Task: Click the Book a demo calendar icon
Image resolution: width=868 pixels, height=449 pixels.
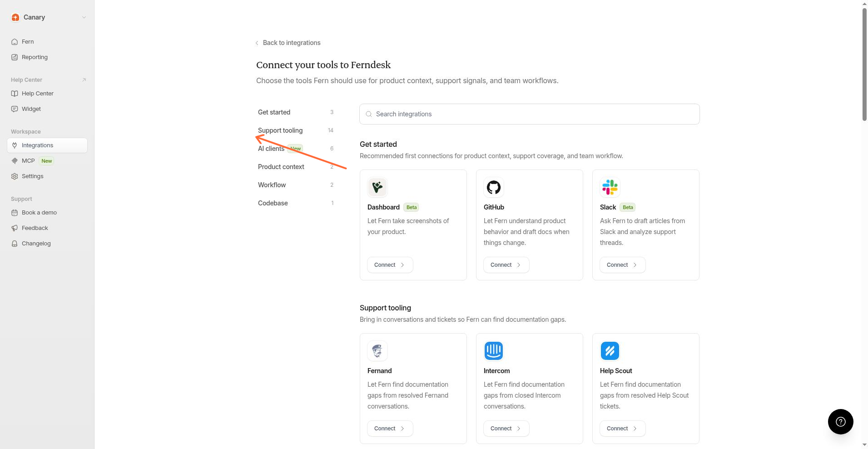Action: click(15, 213)
